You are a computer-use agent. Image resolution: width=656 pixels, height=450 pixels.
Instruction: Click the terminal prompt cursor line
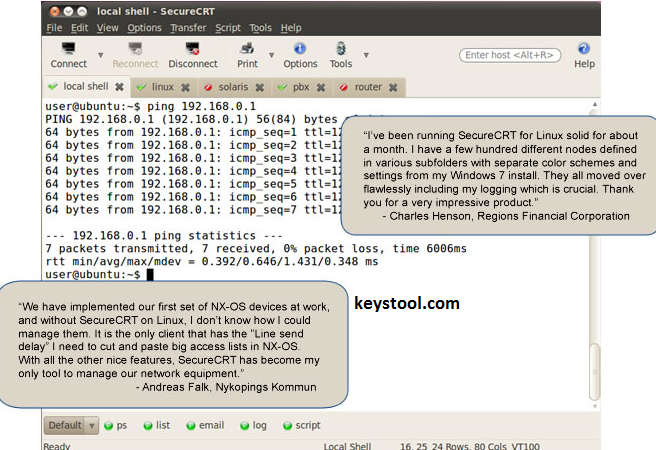(100, 274)
